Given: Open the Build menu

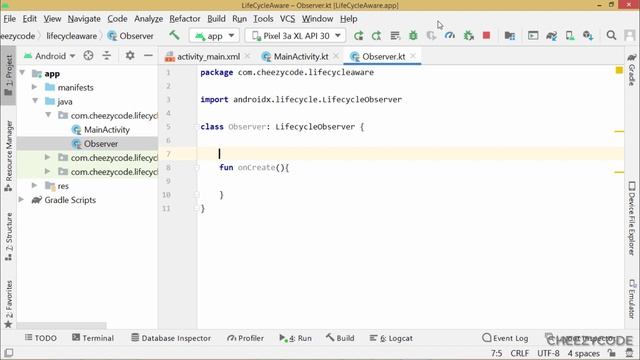Looking at the screenshot, I should click(x=216, y=19).
